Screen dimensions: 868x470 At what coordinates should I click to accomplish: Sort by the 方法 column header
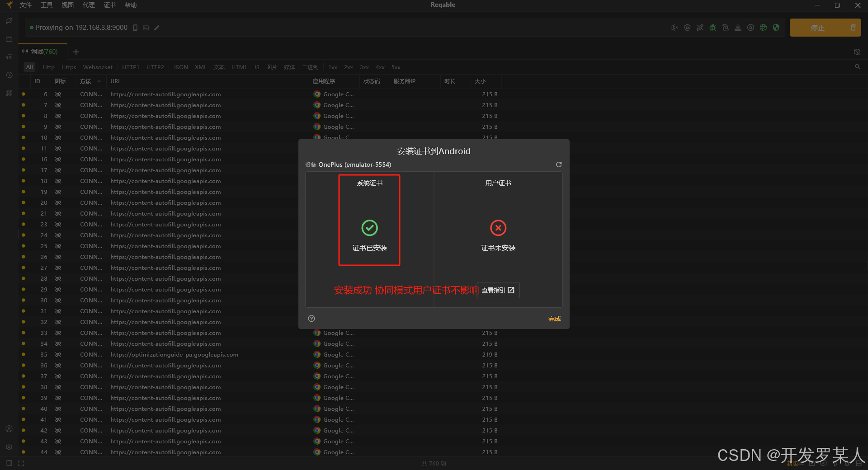point(90,81)
